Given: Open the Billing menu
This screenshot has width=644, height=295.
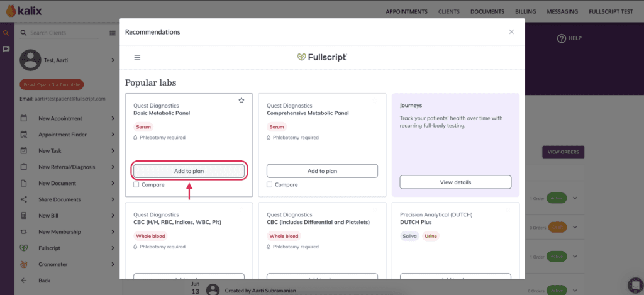Looking at the screenshot, I should (x=526, y=11).
